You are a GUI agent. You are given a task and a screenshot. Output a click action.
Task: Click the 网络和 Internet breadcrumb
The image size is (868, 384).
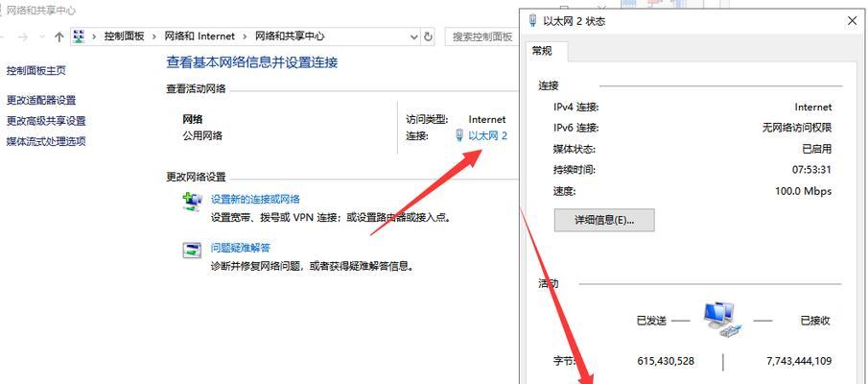[x=199, y=36]
